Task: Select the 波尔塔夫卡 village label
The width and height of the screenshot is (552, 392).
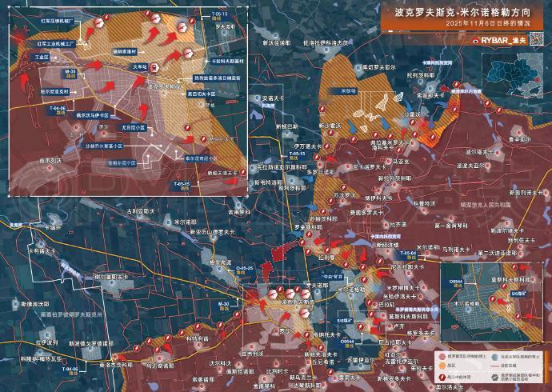Action: click(x=479, y=153)
